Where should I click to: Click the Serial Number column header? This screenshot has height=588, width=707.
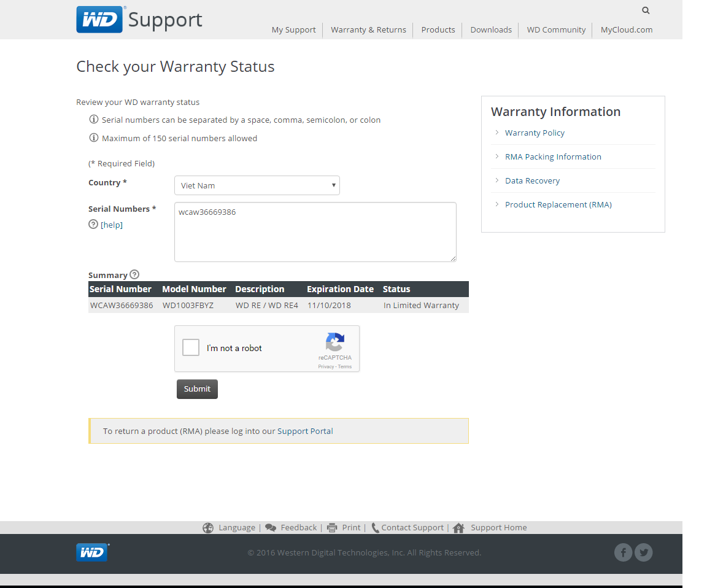[120, 289]
